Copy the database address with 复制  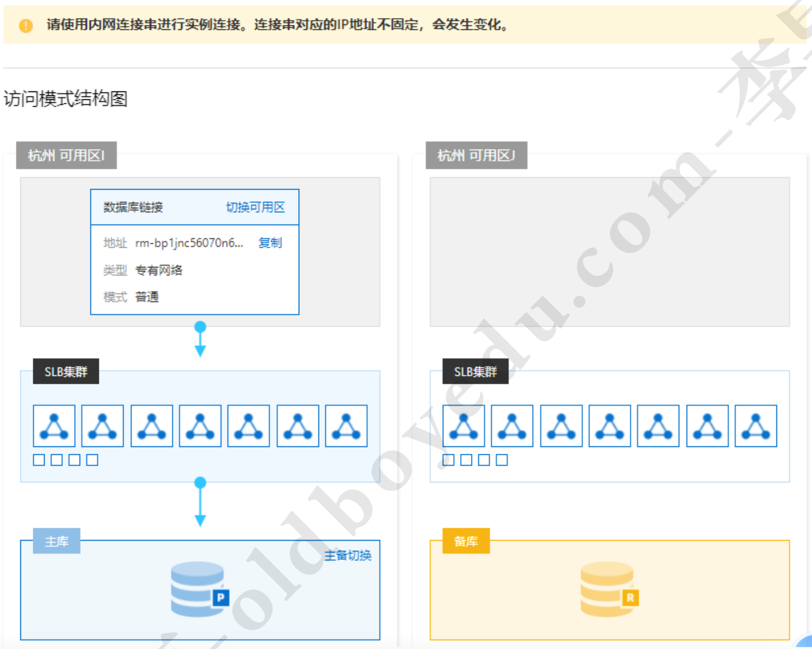click(x=270, y=243)
